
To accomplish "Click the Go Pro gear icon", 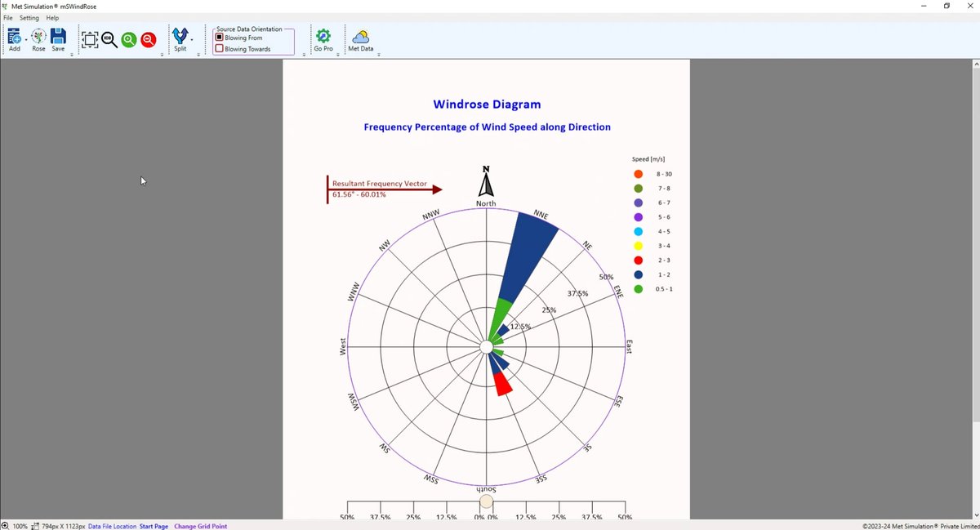I will click(x=323, y=36).
